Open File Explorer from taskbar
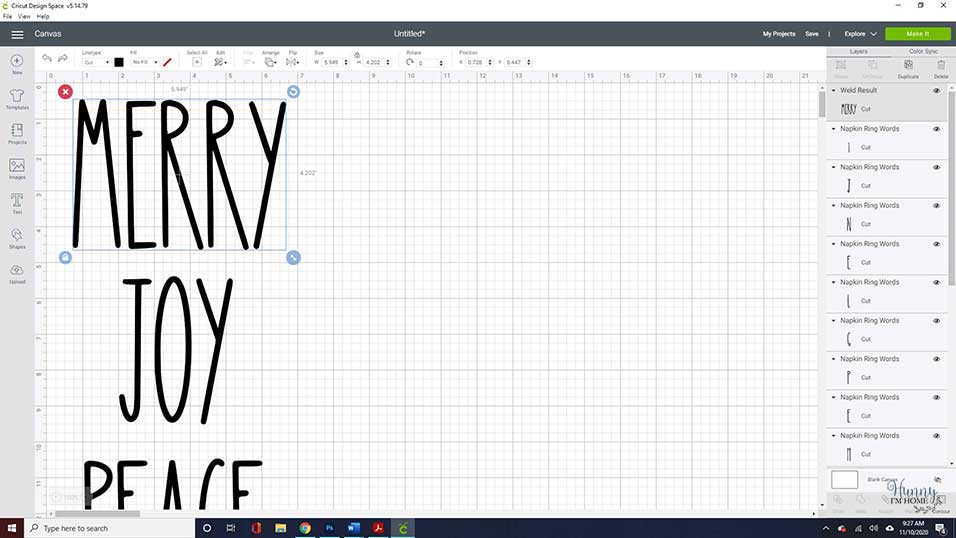956x538 pixels. 280,528
